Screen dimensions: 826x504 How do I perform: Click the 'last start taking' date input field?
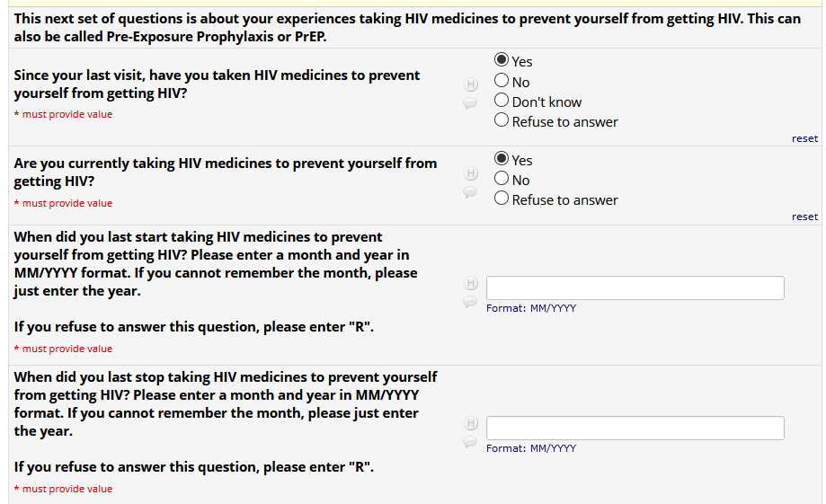pyautogui.click(x=635, y=287)
